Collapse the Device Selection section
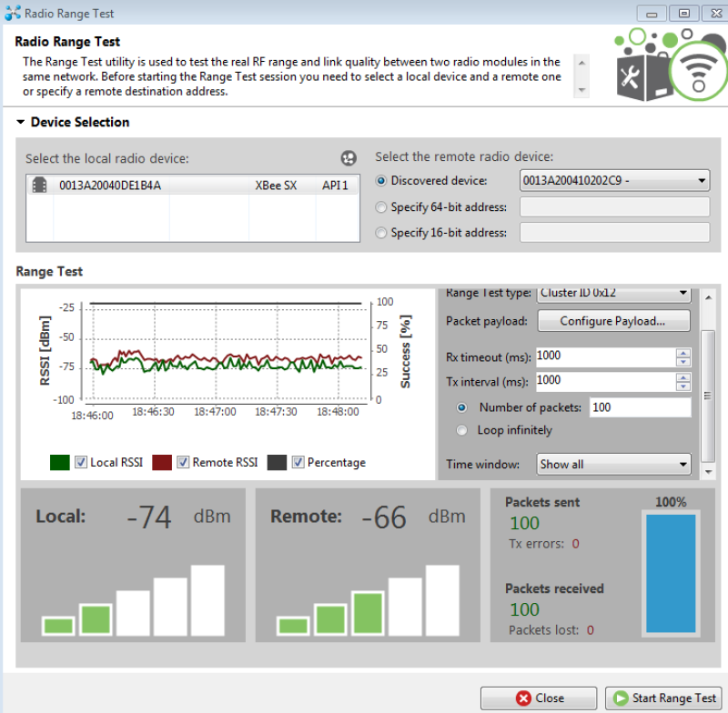The image size is (728, 713). (x=20, y=122)
